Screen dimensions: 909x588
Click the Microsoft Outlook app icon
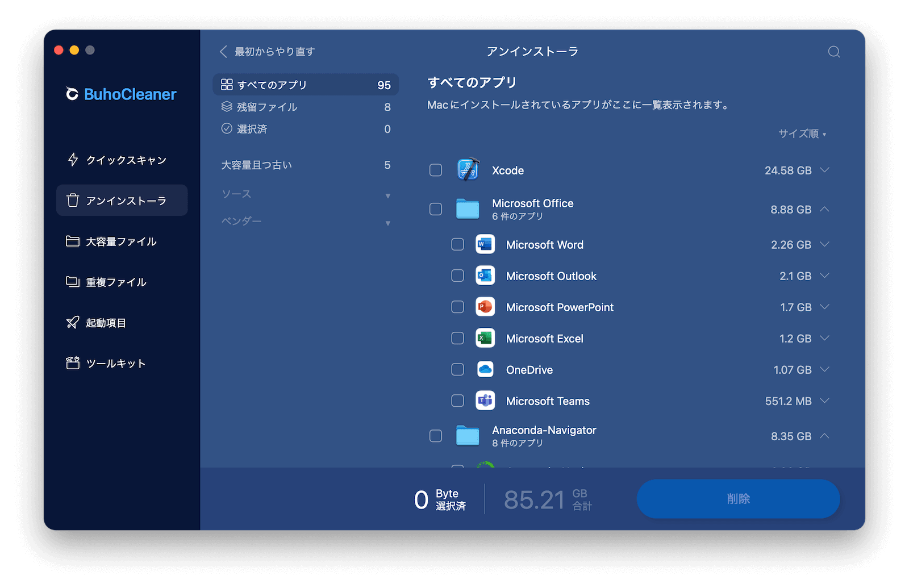(485, 276)
